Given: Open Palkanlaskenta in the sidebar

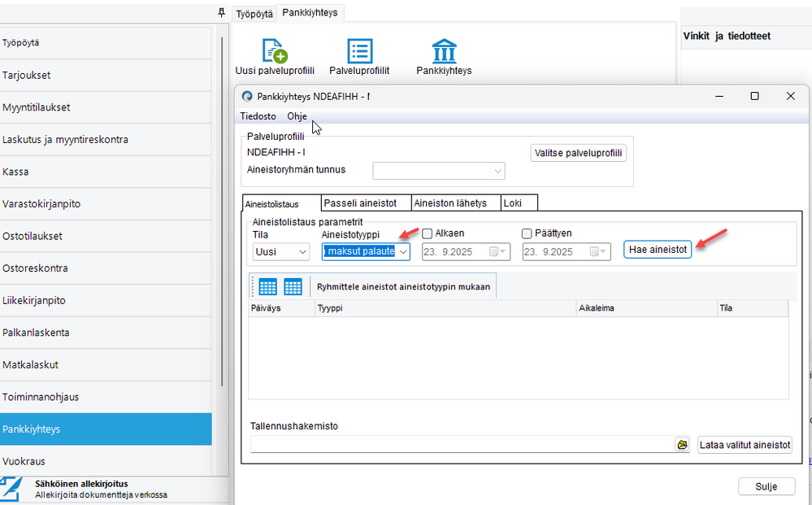Looking at the screenshot, I should (106, 333).
